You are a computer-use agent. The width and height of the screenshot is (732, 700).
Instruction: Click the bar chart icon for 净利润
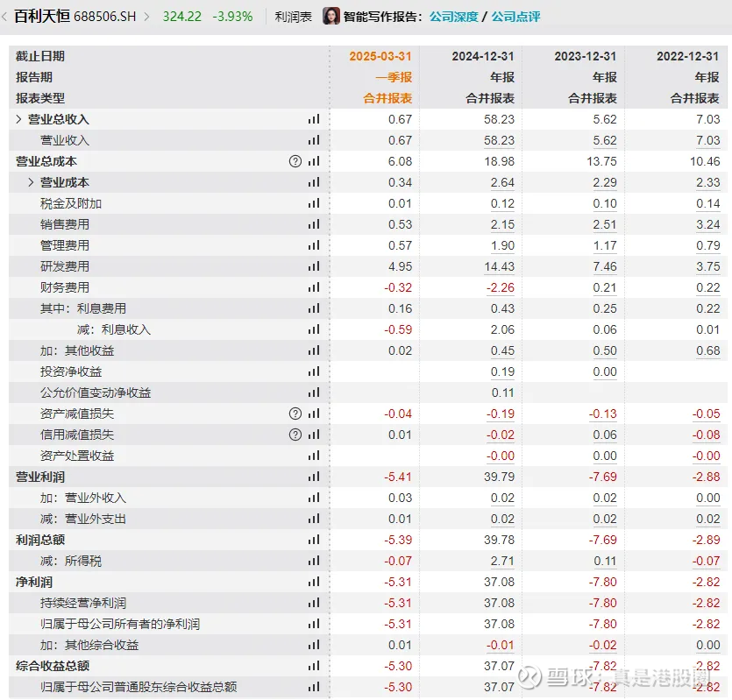pyautogui.click(x=313, y=582)
